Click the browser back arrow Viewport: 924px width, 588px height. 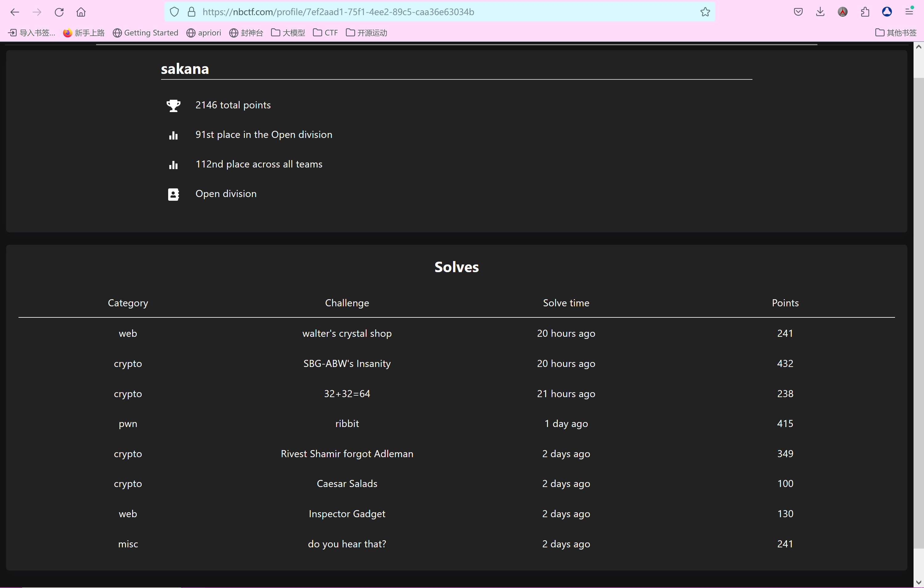[x=14, y=12]
